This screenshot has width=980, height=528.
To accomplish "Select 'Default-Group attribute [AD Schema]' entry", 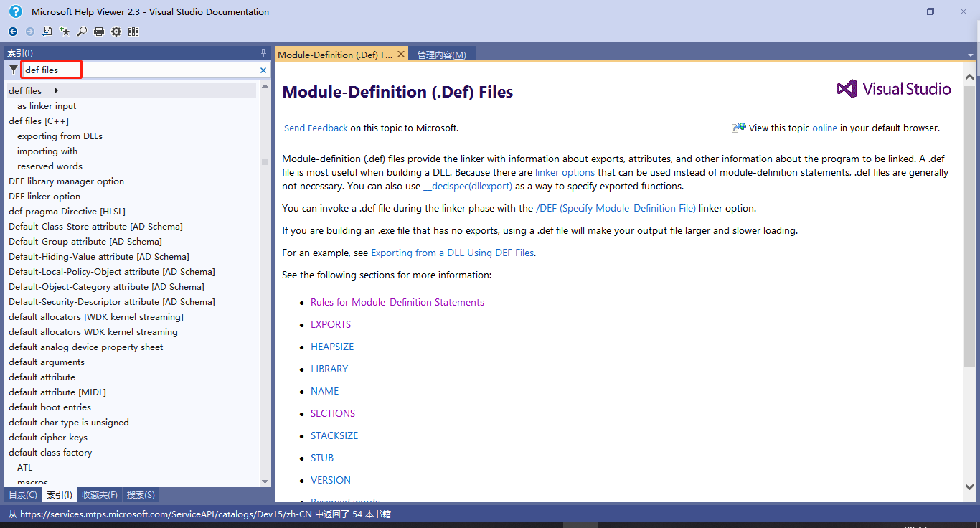I will 85,241.
